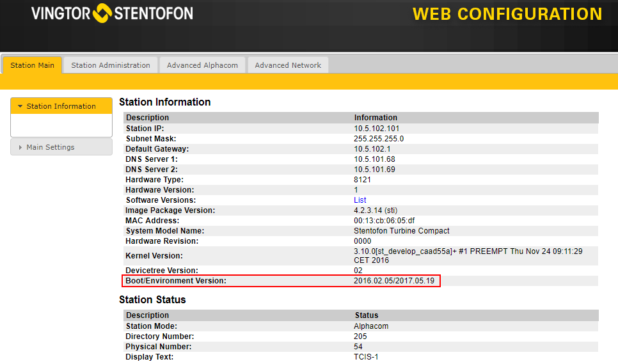
Task: Select the Directory Number value 205
Action: point(360,336)
